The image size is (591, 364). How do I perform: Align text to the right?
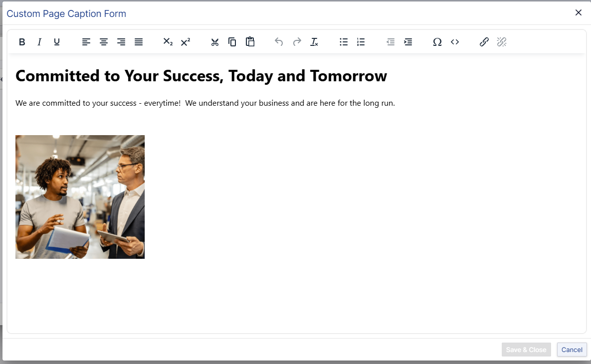point(121,42)
